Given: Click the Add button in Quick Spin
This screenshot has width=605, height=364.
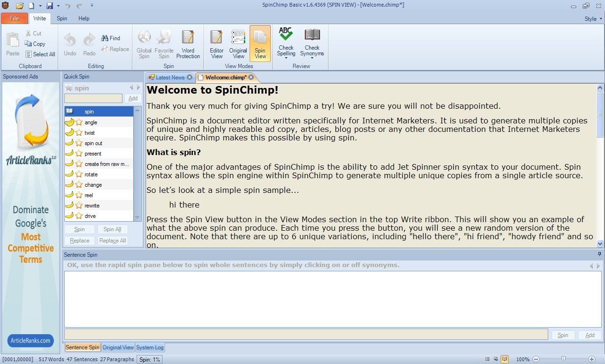Looking at the screenshot, I should [133, 98].
